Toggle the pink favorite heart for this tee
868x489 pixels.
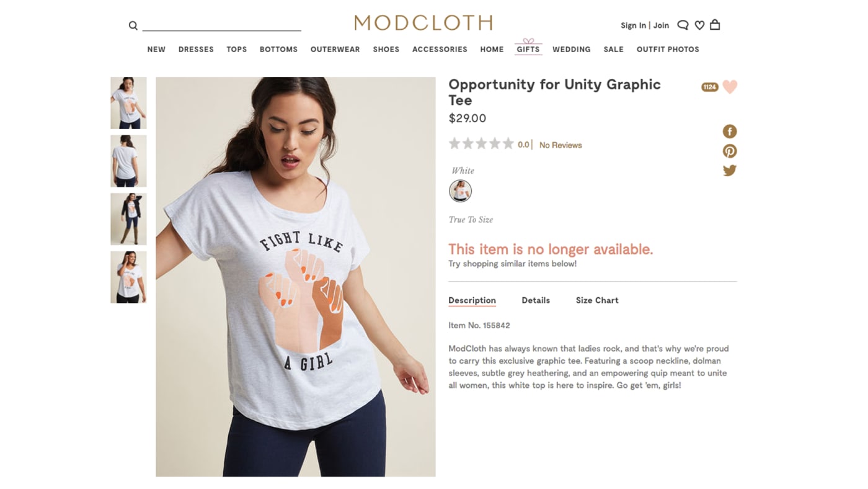point(730,87)
